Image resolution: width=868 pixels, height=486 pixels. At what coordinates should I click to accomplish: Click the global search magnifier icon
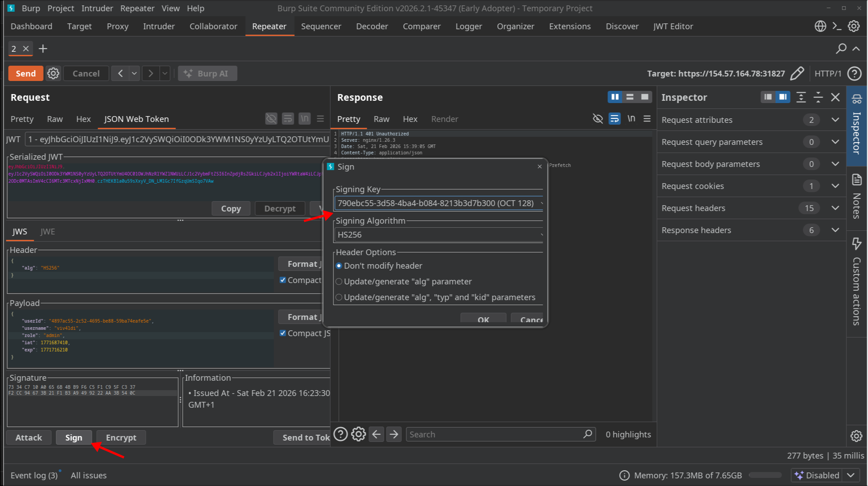(841, 49)
